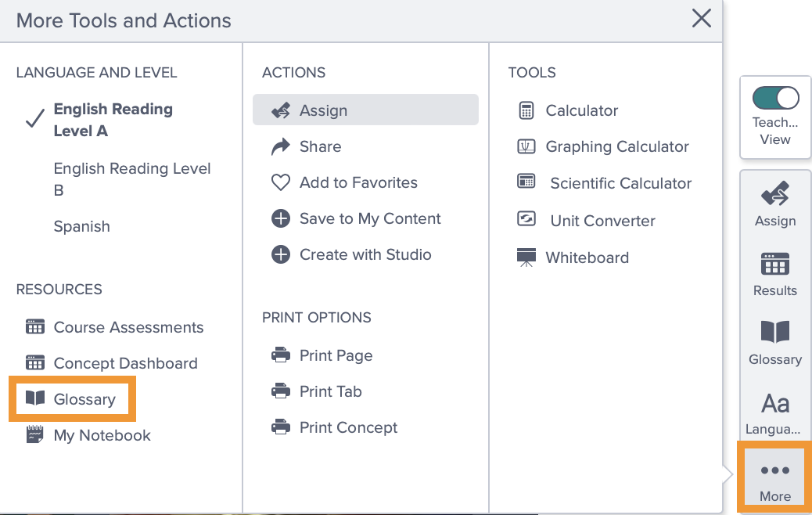Image resolution: width=812 pixels, height=515 pixels.
Task: Switch language to Spanish
Action: point(82,226)
